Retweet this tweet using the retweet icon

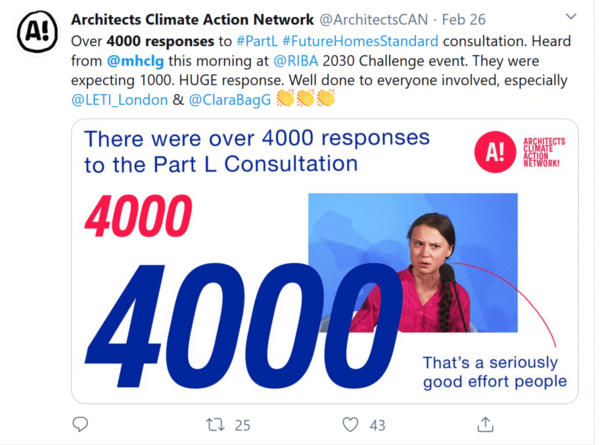215,425
